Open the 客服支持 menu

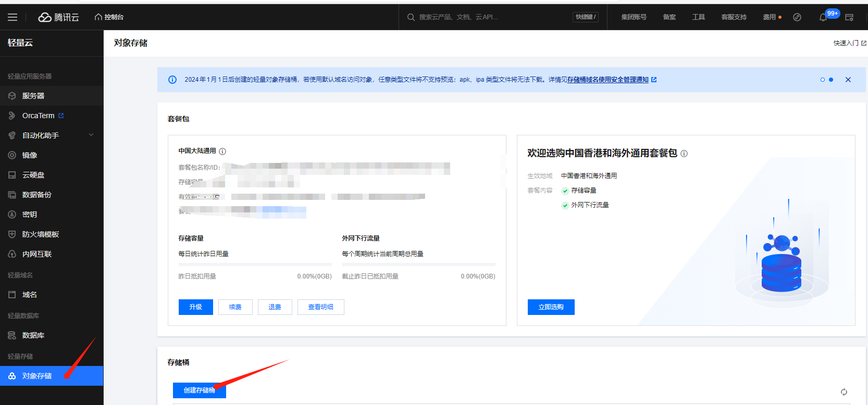pyautogui.click(x=734, y=17)
